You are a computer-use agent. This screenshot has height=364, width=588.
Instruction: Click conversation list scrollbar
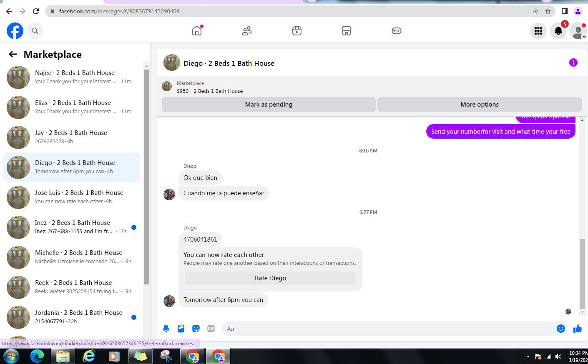[146, 177]
